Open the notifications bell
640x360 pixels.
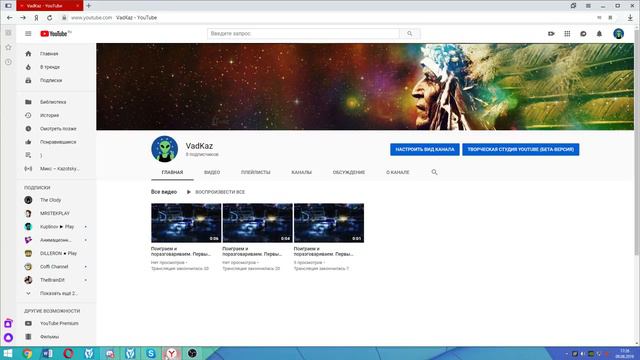[x=599, y=33]
